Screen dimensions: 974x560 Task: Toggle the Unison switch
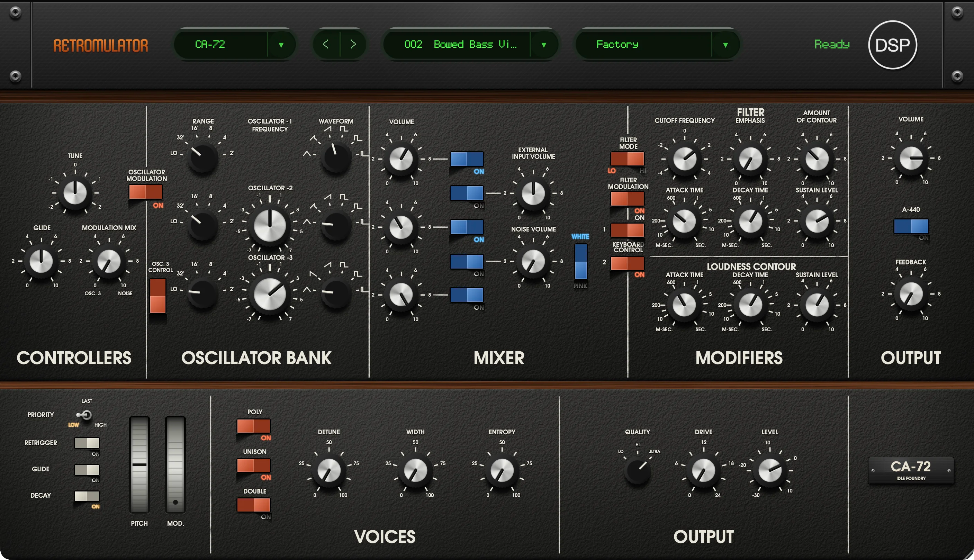tap(253, 466)
